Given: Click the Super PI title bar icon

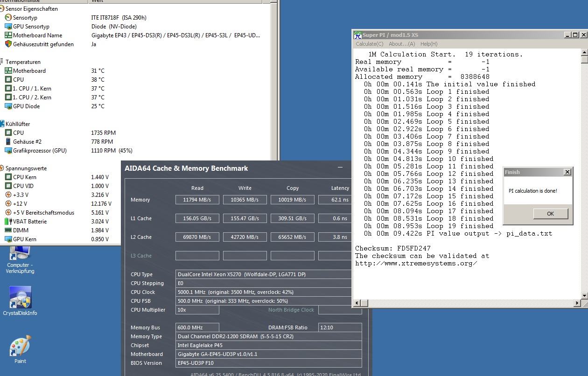Looking at the screenshot, I should 357,35.
